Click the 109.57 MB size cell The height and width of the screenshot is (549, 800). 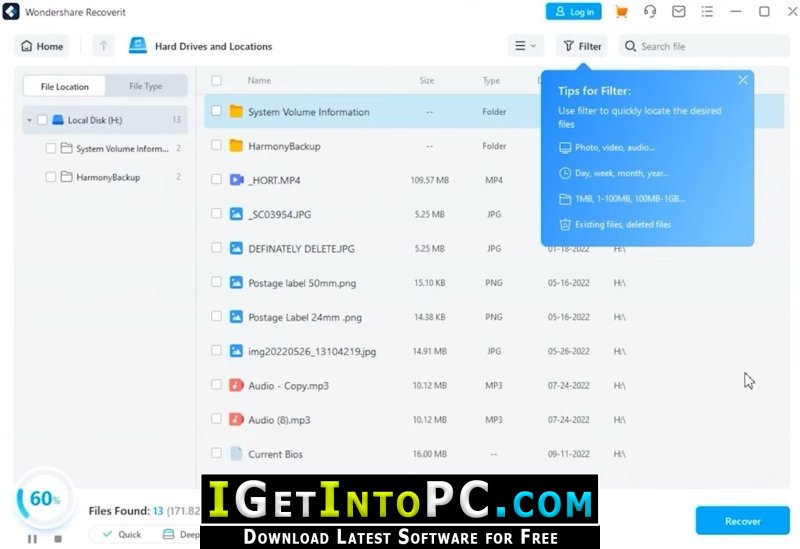tap(430, 180)
